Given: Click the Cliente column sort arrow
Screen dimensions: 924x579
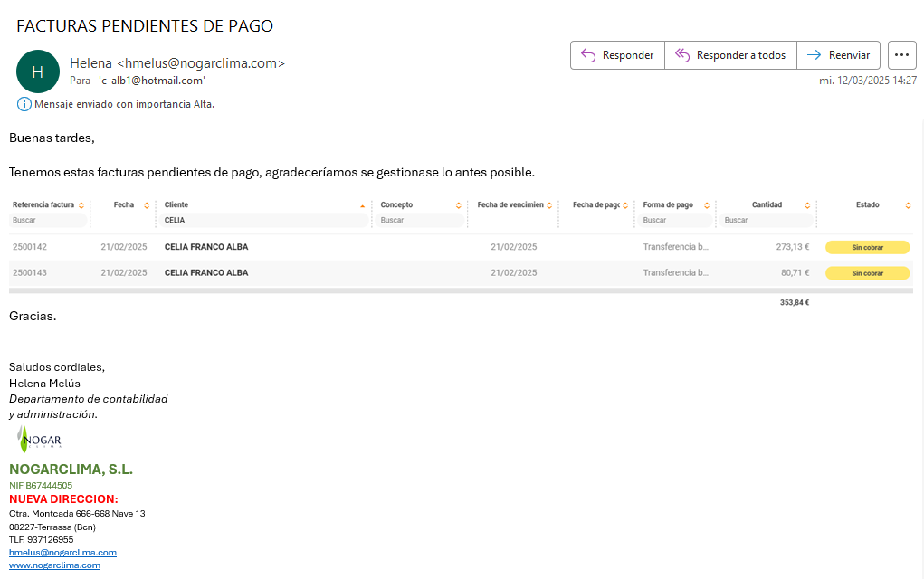Looking at the screenshot, I should pos(363,205).
